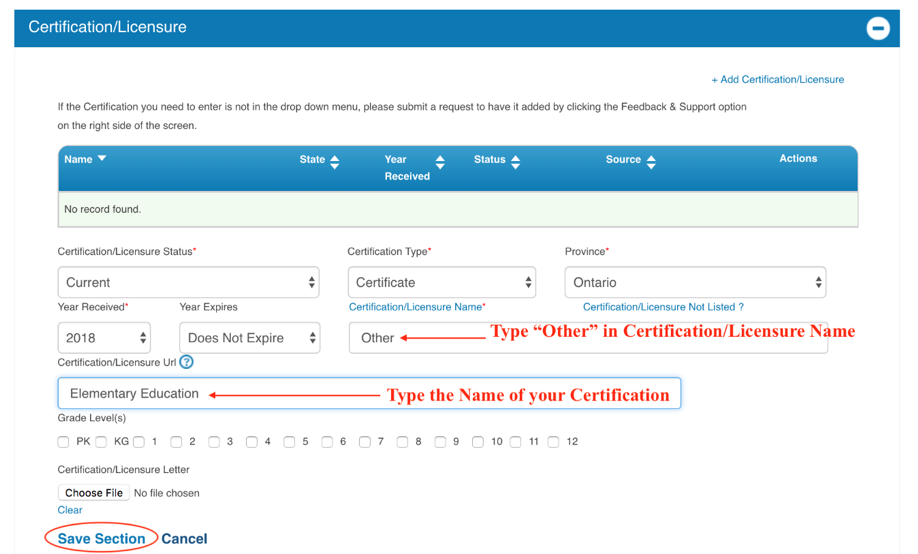Image resolution: width=918 pixels, height=554 pixels.
Task: Click the Cancel button
Action: tap(184, 539)
